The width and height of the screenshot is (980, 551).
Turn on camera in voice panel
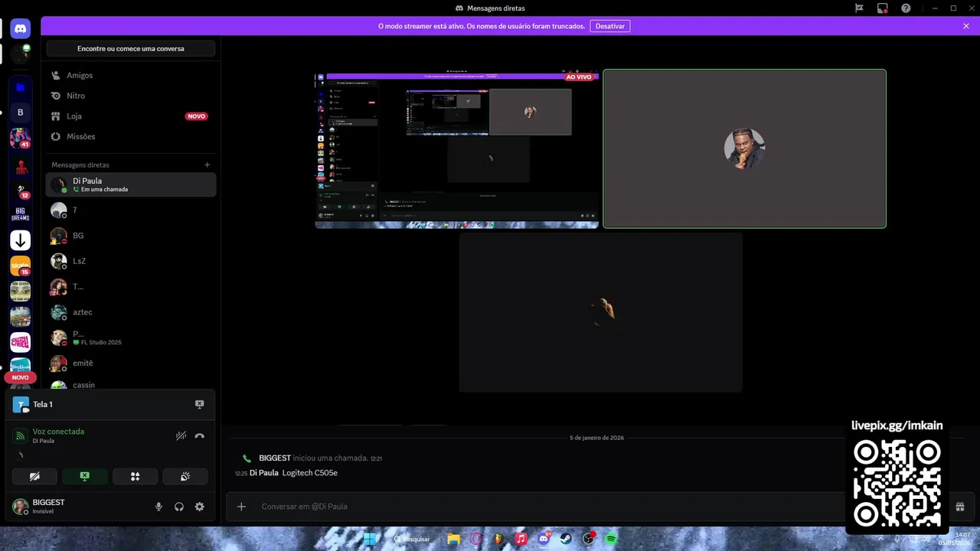point(34,476)
